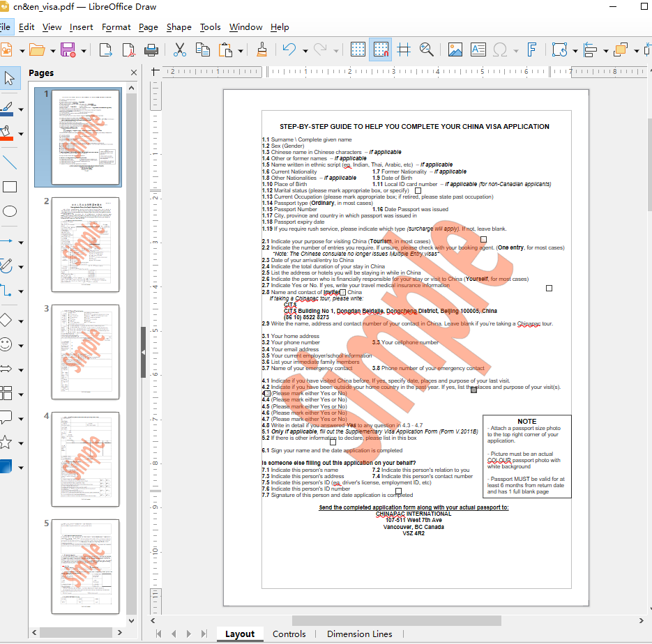This screenshot has height=644, width=652.
Task: Click the Undo arrow
Action: point(290,50)
